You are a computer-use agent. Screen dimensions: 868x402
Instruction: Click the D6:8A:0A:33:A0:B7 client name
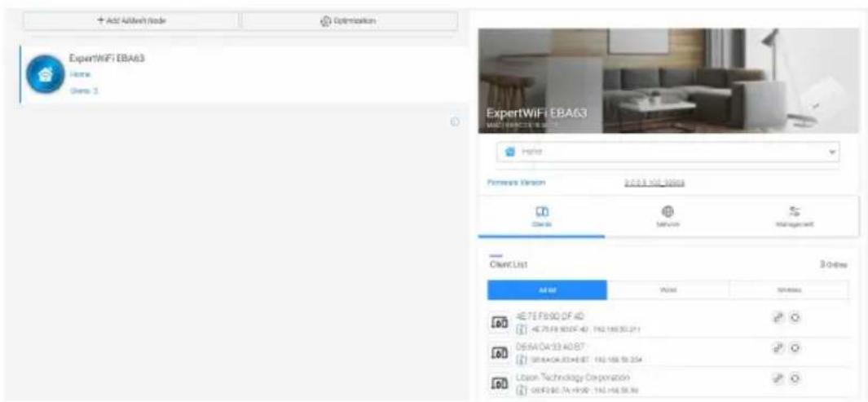pos(549,347)
